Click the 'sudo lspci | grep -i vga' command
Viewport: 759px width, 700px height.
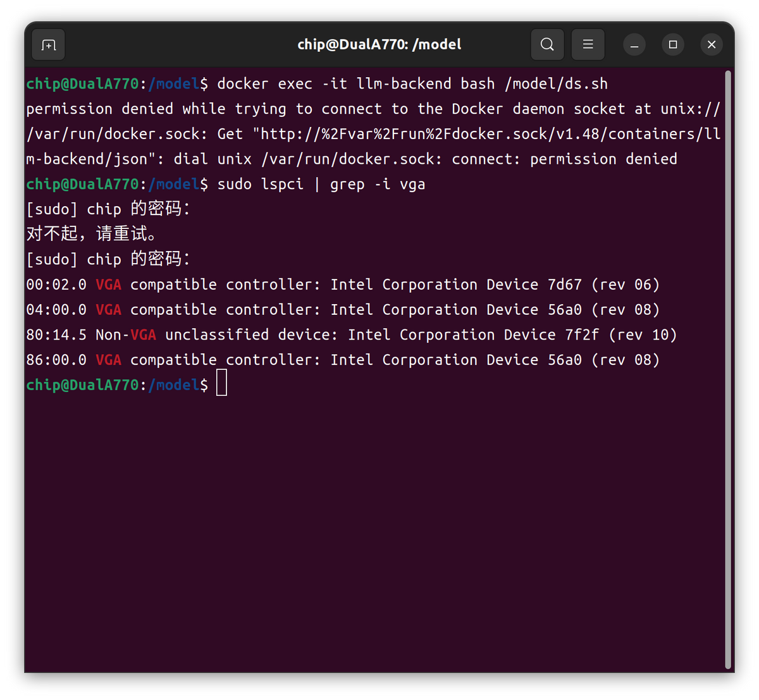[x=321, y=185]
